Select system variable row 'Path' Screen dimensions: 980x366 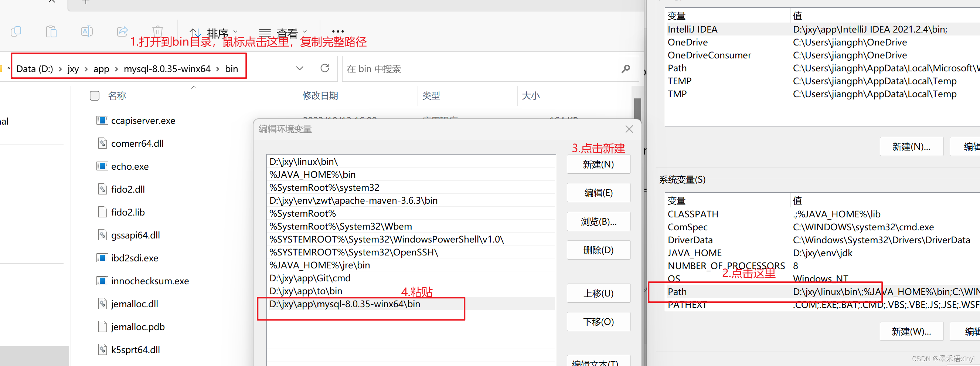(823, 292)
